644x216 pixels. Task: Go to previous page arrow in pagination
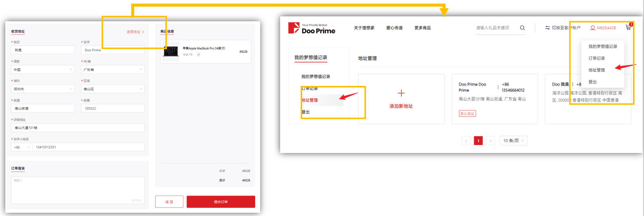pos(466,141)
